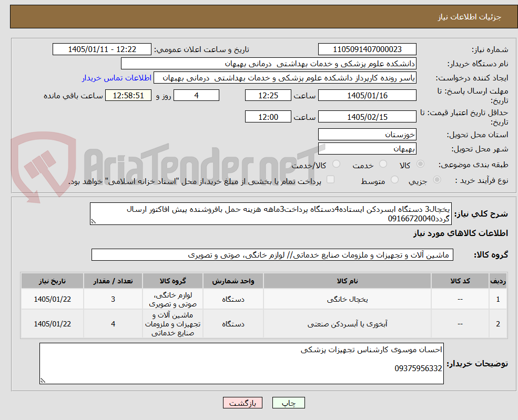Click the goods group field
The width and height of the screenshot is (518, 420).
[x=272, y=255]
